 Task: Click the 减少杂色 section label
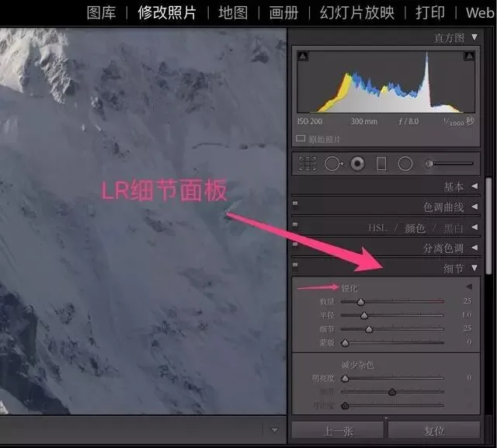[357, 365]
